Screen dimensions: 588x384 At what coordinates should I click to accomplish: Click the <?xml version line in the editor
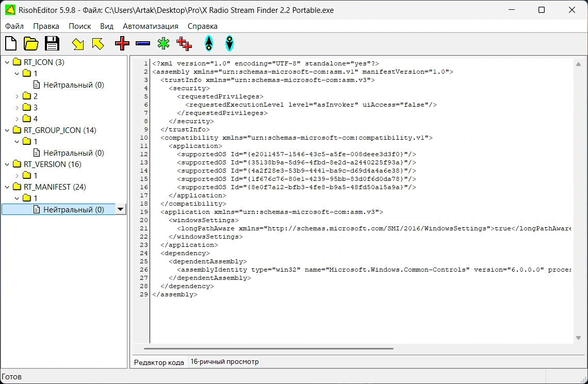266,63
